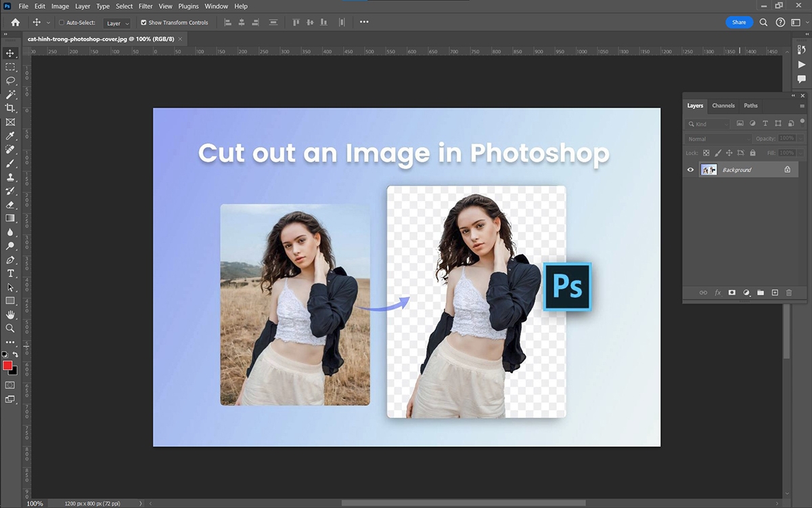
Task: Expand the status bar info arrow
Action: click(x=141, y=503)
